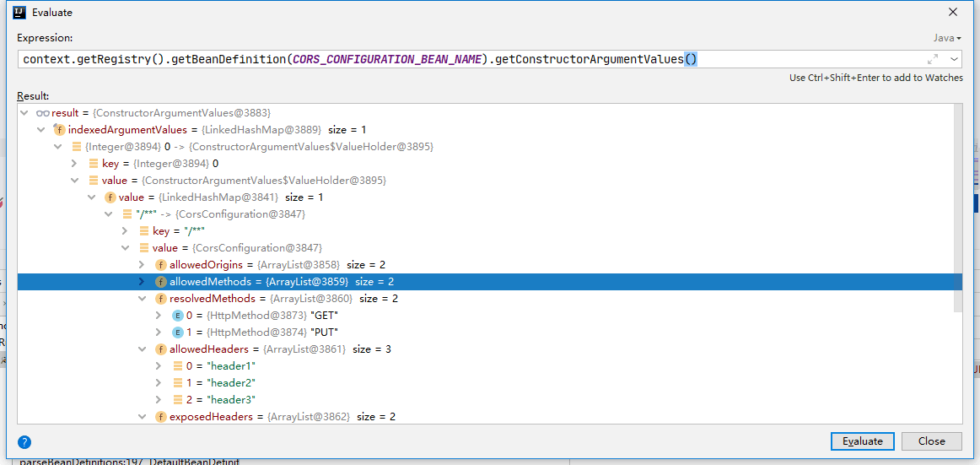Click the watch glasses icon on result
Screen dimensions: 980x465
tap(42, 113)
